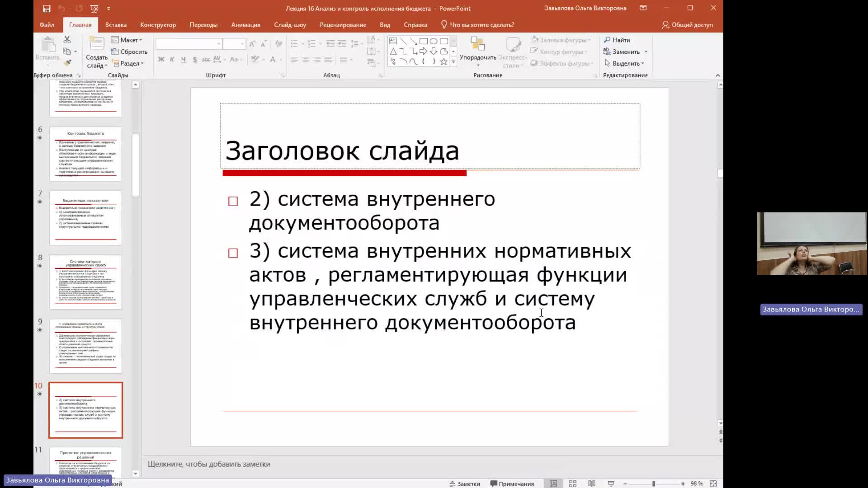
Task: Expand the shapes gallery
Action: [453, 62]
